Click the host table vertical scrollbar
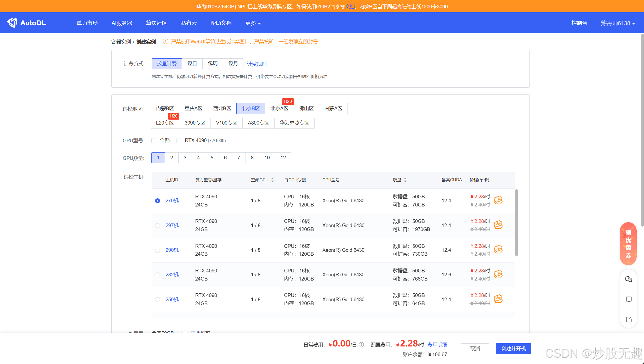This screenshot has width=644, height=364. pos(516,223)
